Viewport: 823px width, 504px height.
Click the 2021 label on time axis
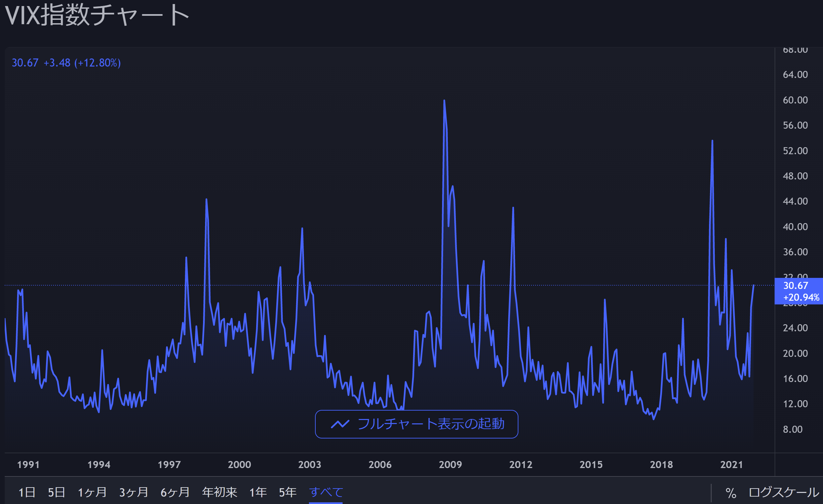731,465
